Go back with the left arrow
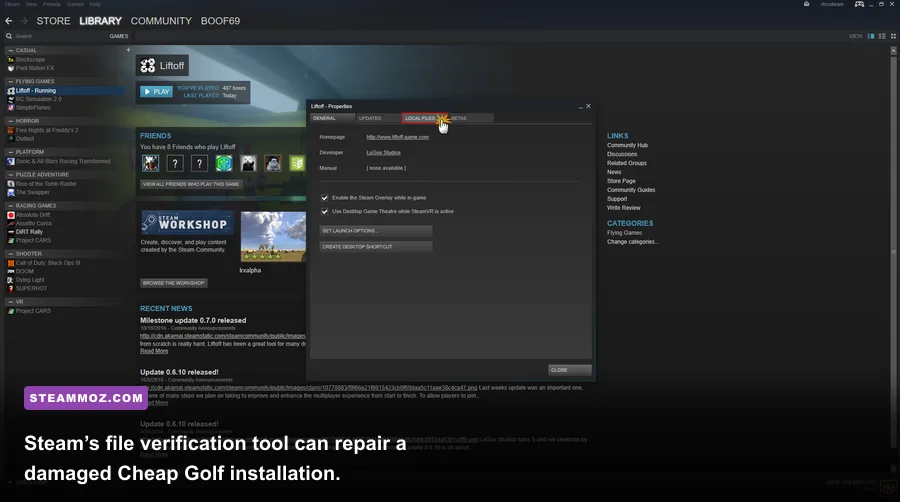900x502 pixels. (x=9, y=21)
